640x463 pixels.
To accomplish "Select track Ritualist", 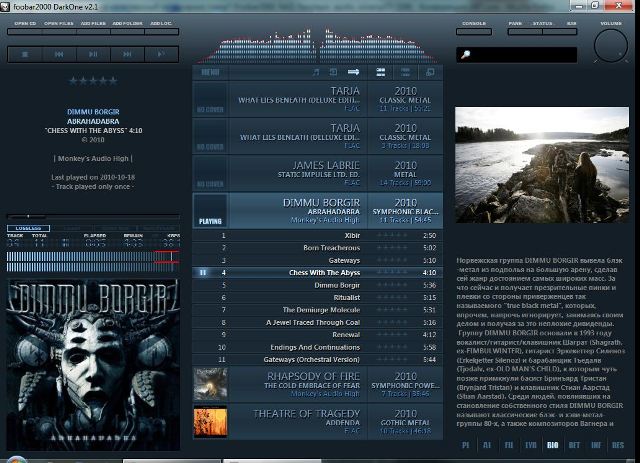I will pyautogui.click(x=318, y=298).
